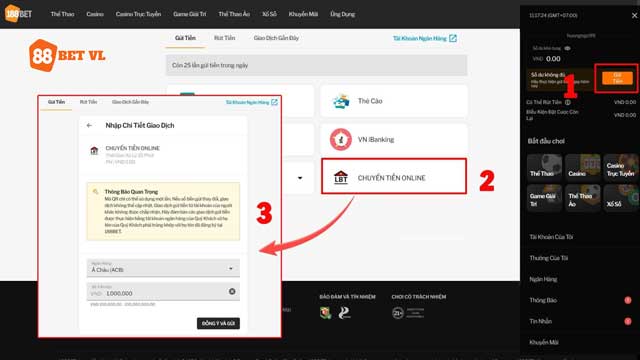The width and height of the screenshot is (640, 360).
Task: Click the Còn 25 lần gửi tiền notice bar
Action: [316, 65]
